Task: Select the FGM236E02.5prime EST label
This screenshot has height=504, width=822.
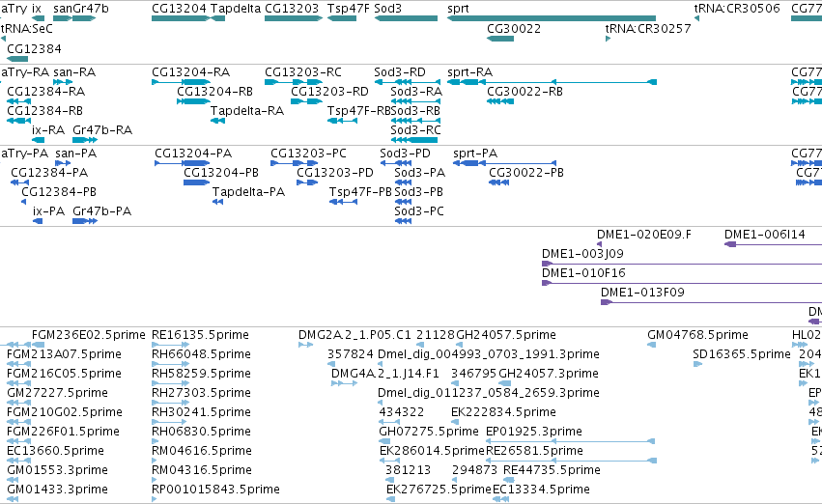Action: (89, 335)
